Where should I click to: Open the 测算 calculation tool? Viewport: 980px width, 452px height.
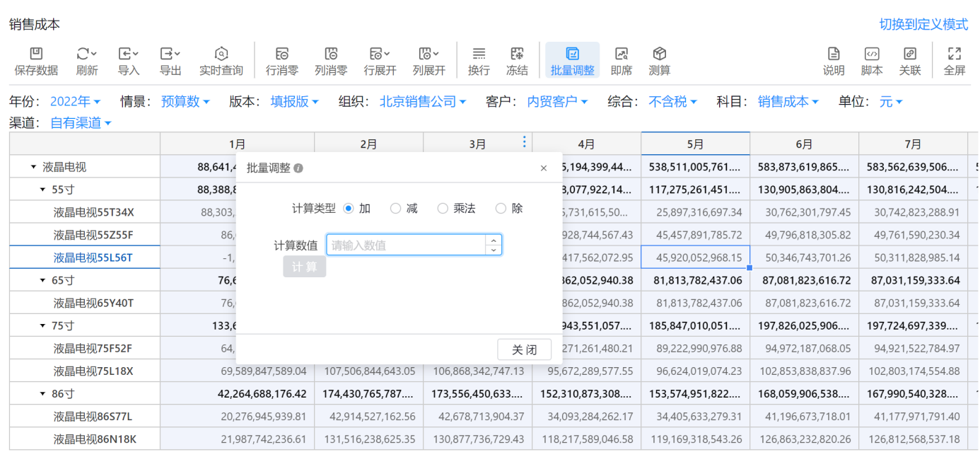pyautogui.click(x=659, y=54)
